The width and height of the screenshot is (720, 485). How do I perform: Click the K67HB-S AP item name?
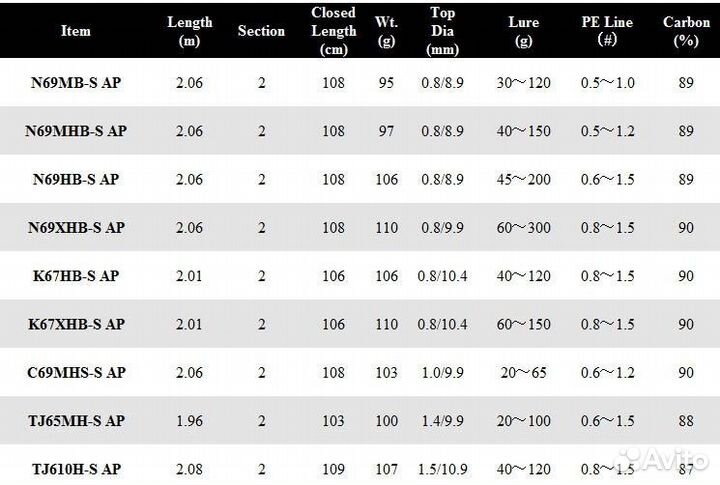coord(76,276)
